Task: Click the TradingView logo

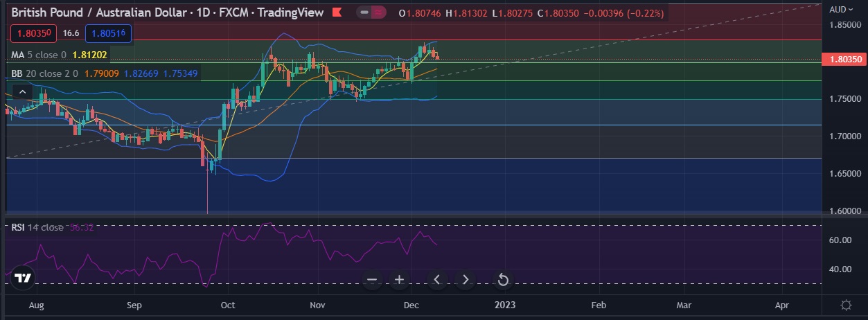Action: click(24, 277)
